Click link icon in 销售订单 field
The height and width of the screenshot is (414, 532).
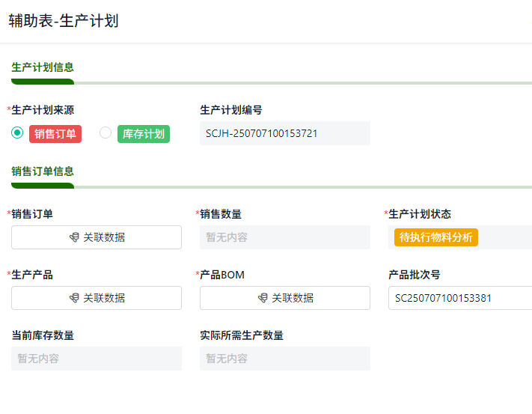pyautogui.click(x=73, y=237)
